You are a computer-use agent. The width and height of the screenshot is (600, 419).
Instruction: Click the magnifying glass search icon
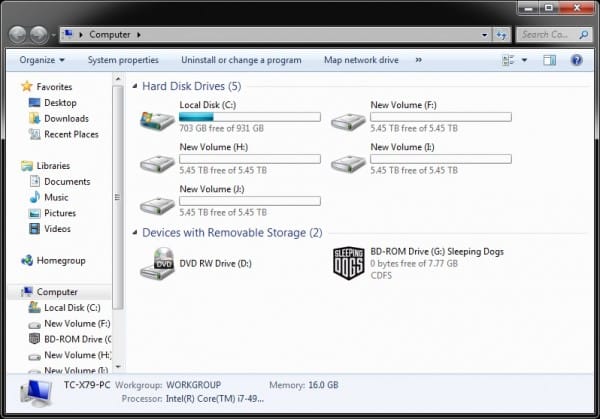tap(584, 35)
